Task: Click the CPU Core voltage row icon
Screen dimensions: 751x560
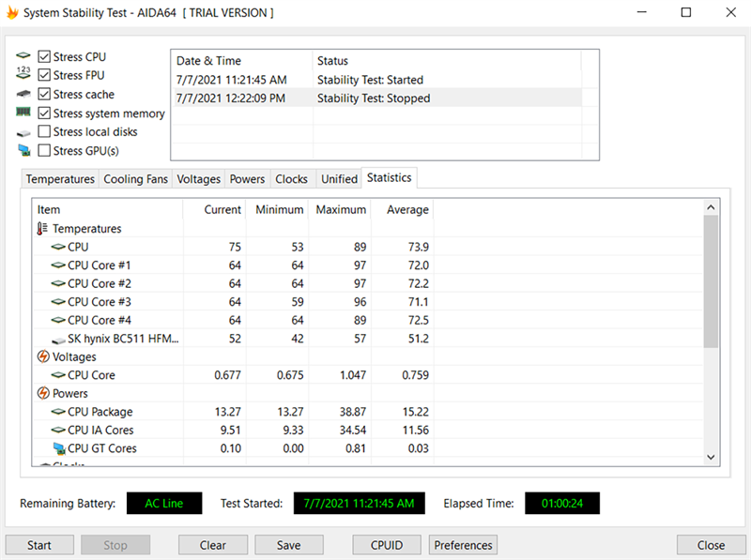Action: coord(58,375)
